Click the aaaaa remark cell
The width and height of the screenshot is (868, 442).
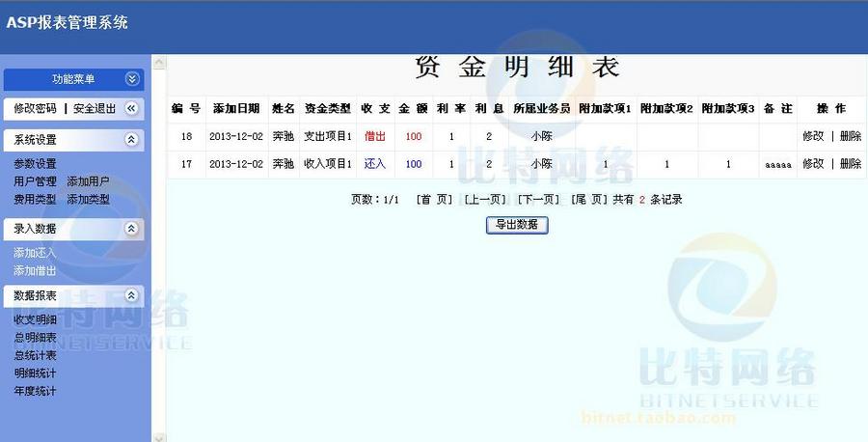pos(778,164)
